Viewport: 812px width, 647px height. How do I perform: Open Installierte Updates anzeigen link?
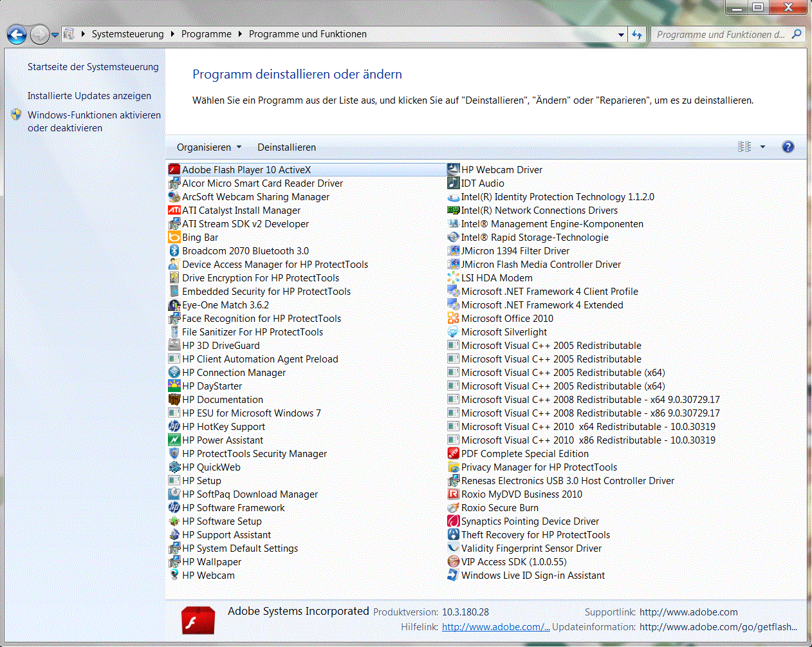(x=89, y=96)
